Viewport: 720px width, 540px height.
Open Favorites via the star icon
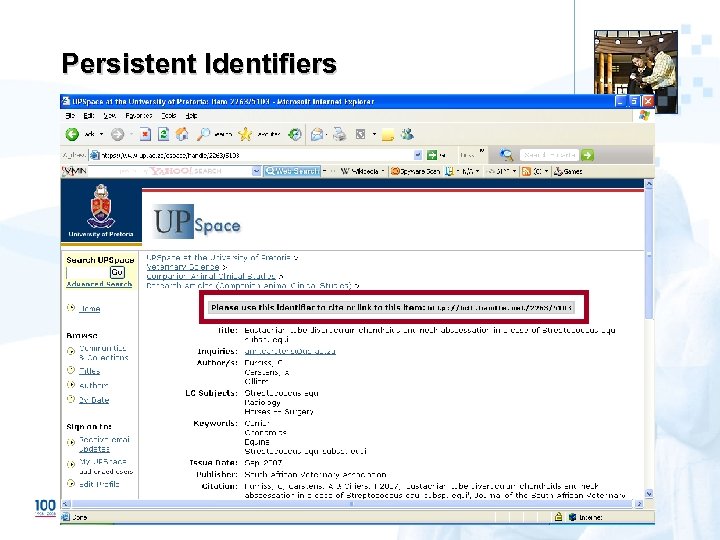click(245, 134)
